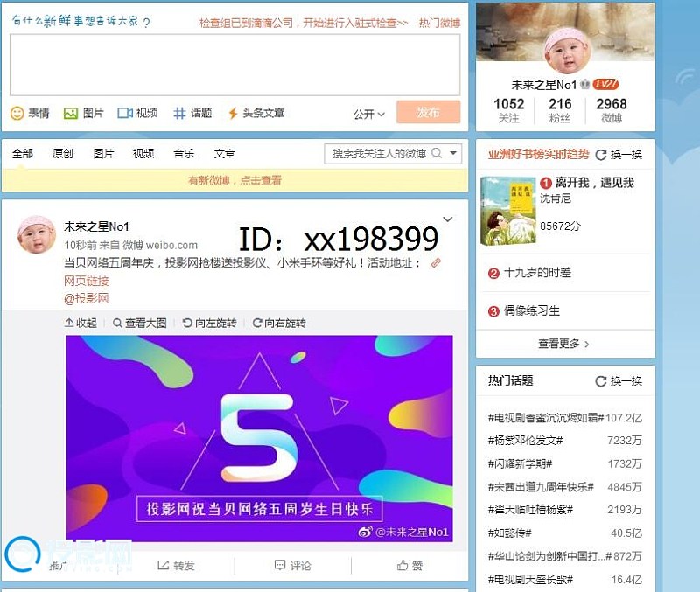Click the magnifier icon in the search box

point(437,153)
